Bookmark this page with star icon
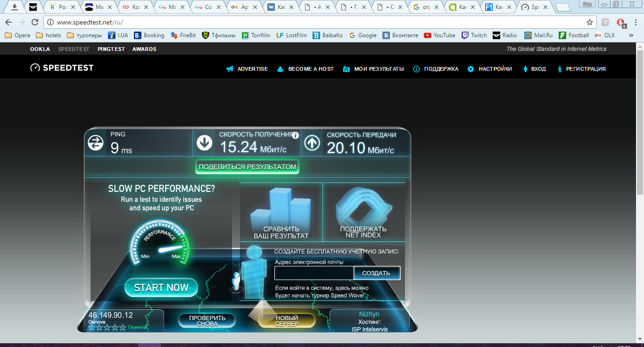 (589, 22)
